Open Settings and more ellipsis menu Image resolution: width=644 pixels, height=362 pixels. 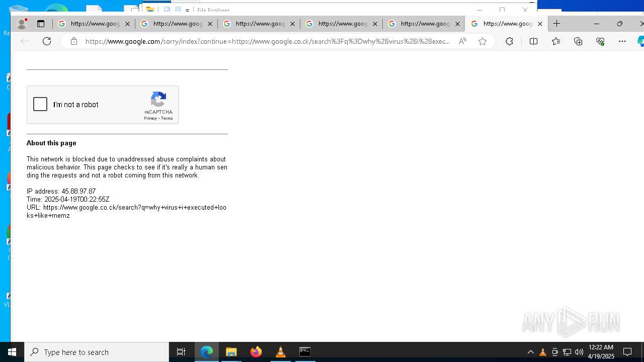click(622, 41)
